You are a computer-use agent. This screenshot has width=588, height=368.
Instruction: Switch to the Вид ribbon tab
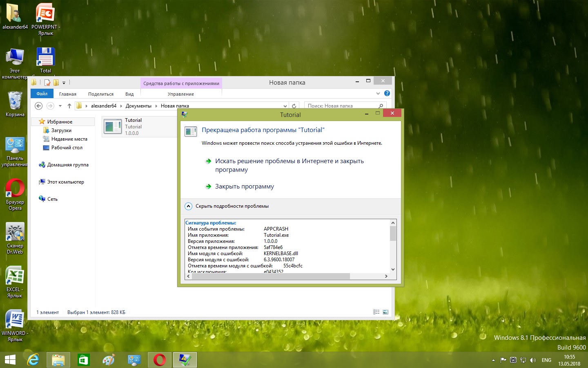point(129,94)
